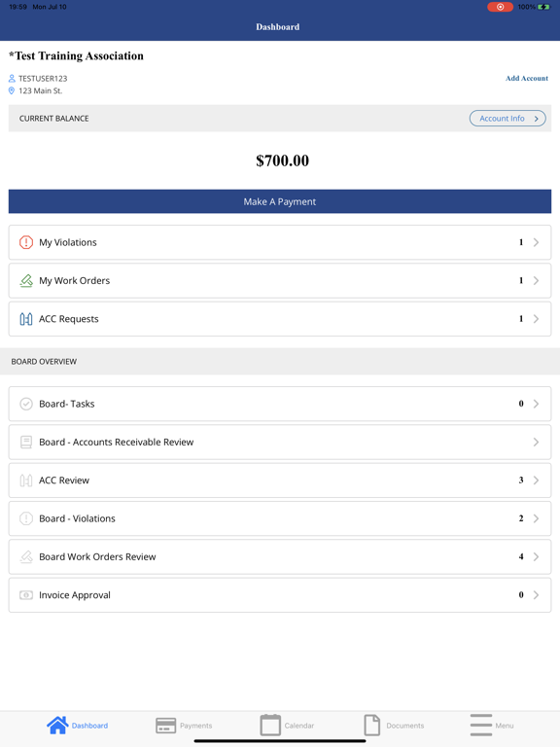
Task: Tap the battery indicator in status bar
Action: pos(543,7)
